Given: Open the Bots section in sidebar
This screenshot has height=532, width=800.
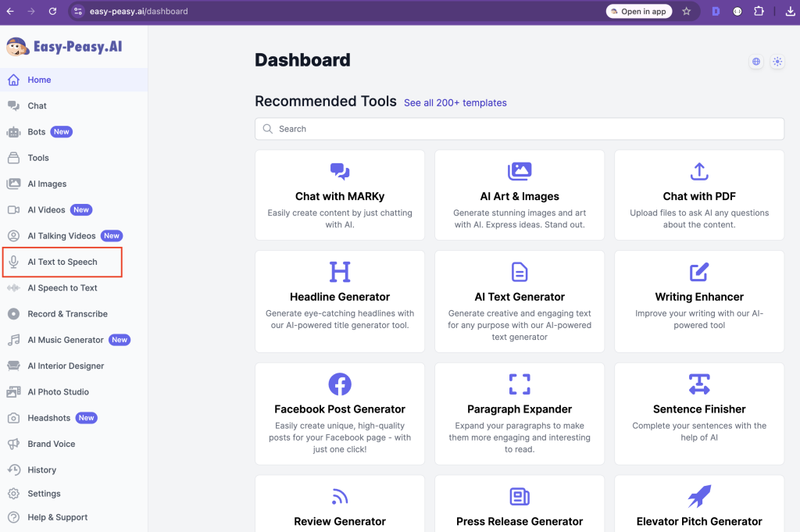Looking at the screenshot, I should [x=37, y=132].
